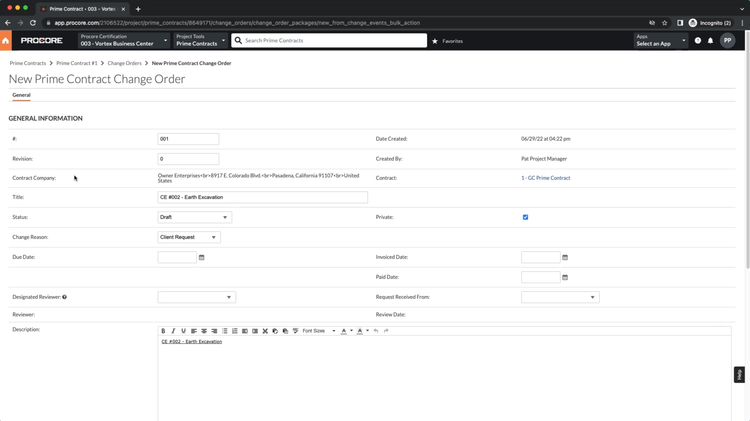
Task: Open the Help side tab
Action: [x=739, y=375]
